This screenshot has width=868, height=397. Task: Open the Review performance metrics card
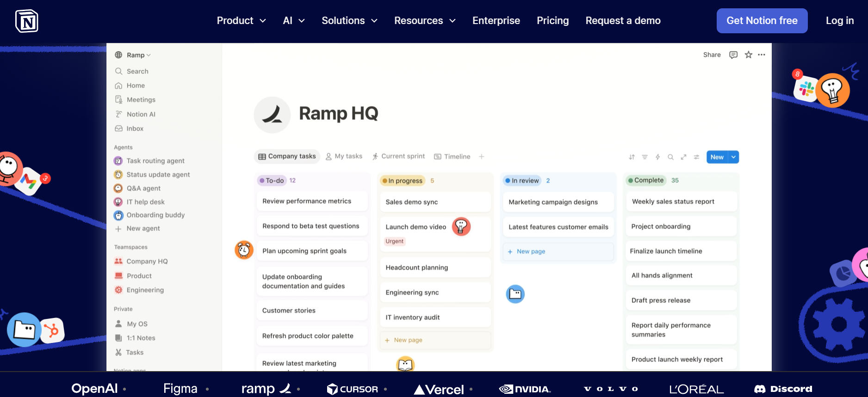(x=312, y=201)
